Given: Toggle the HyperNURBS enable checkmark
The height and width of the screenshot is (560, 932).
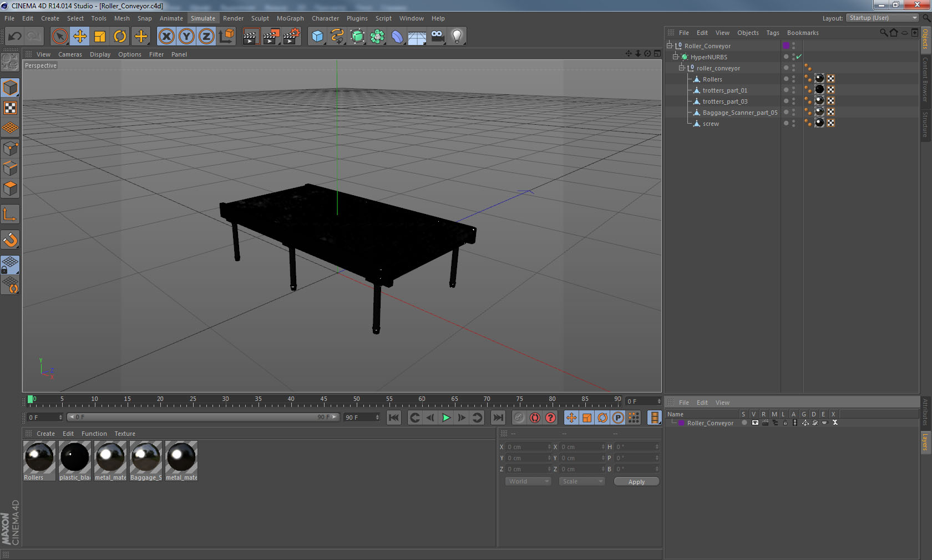Looking at the screenshot, I should pos(799,57).
